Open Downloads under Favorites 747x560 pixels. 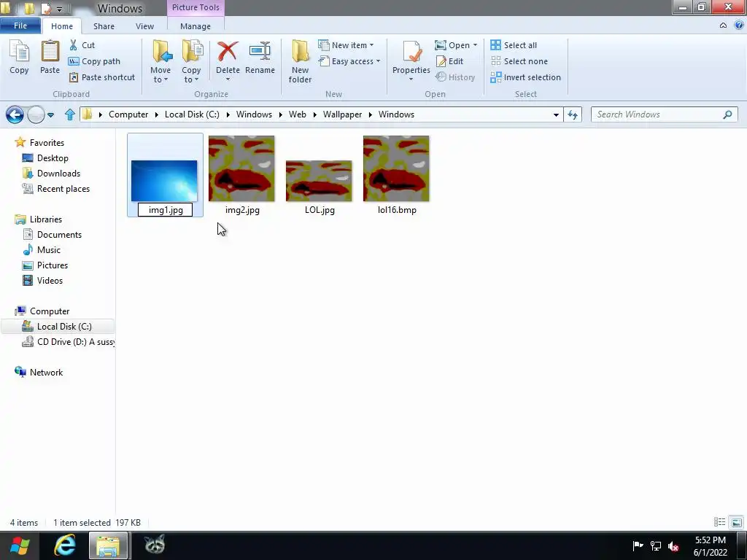coord(51,174)
